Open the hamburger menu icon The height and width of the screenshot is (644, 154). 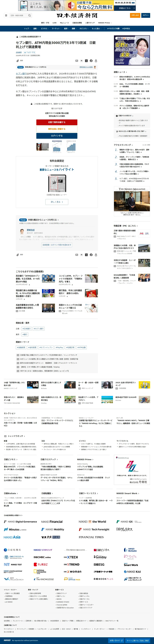pyautogui.click(x=6, y=15)
